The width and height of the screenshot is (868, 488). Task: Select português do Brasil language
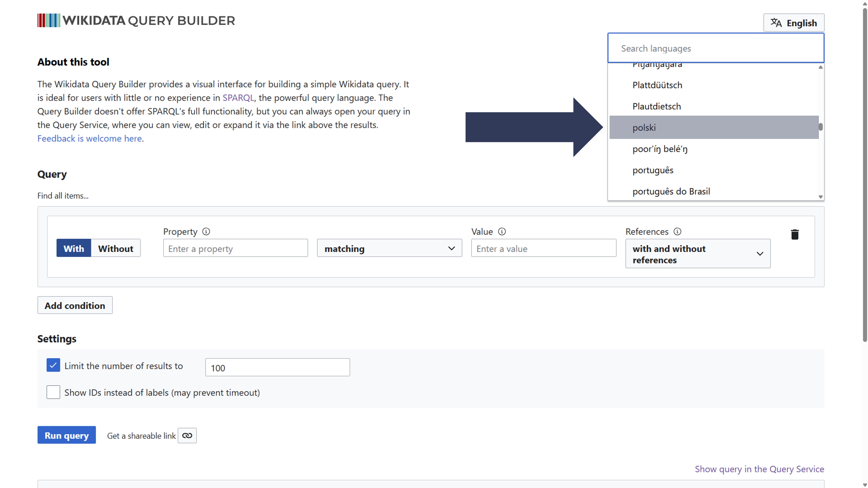click(x=671, y=191)
